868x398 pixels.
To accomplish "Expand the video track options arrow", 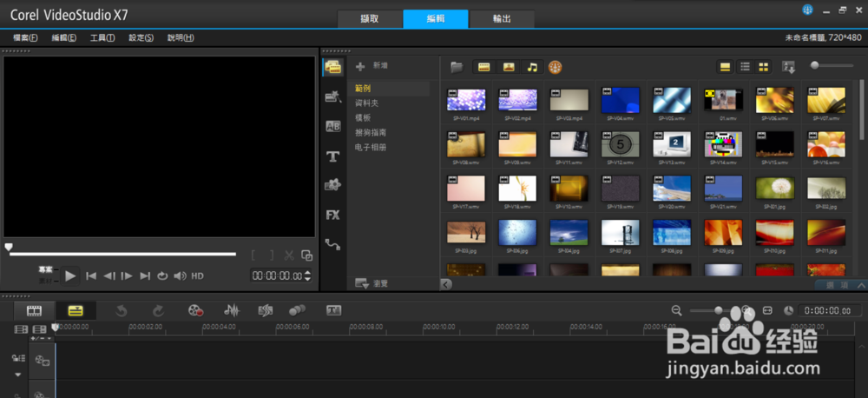I will pos(17,375).
